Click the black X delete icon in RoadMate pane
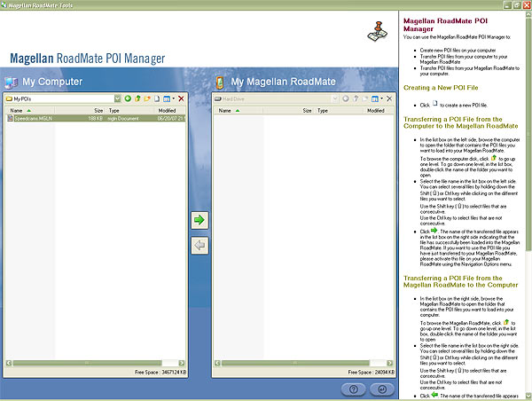The height and width of the screenshot is (401, 532). (x=389, y=98)
